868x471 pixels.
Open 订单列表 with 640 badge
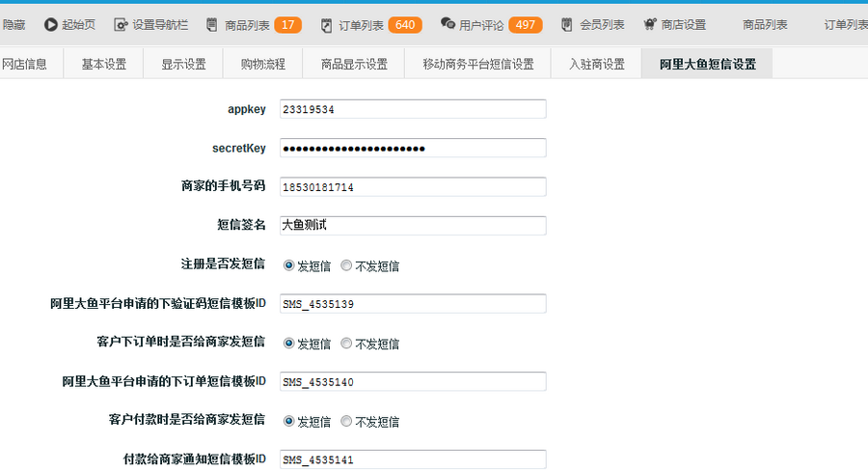click(x=361, y=25)
